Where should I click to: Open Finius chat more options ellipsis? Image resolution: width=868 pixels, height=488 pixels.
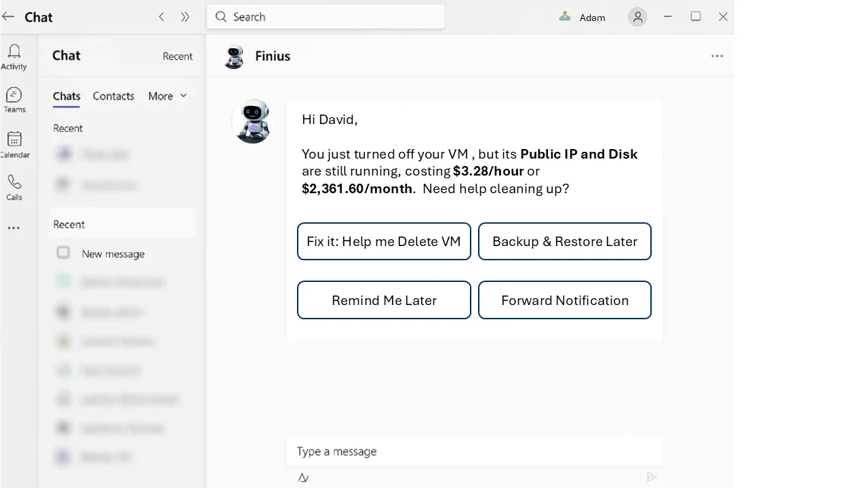717,56
